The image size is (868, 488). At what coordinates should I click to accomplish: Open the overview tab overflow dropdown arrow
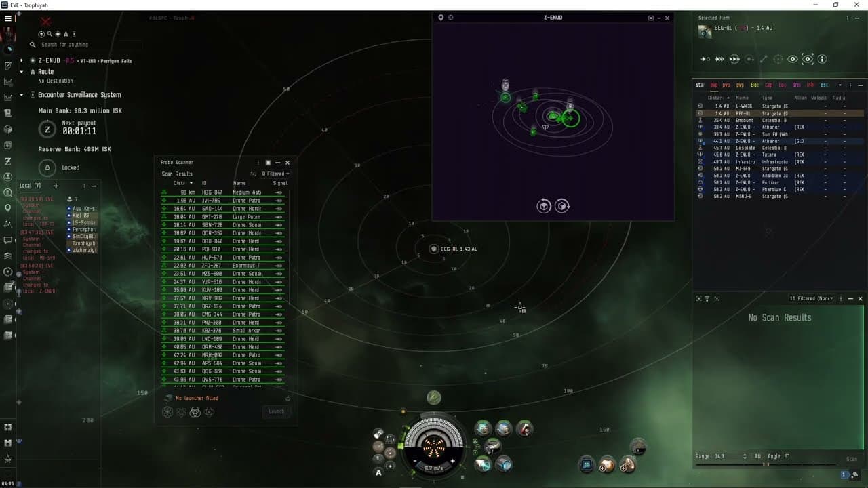(840, 85)
